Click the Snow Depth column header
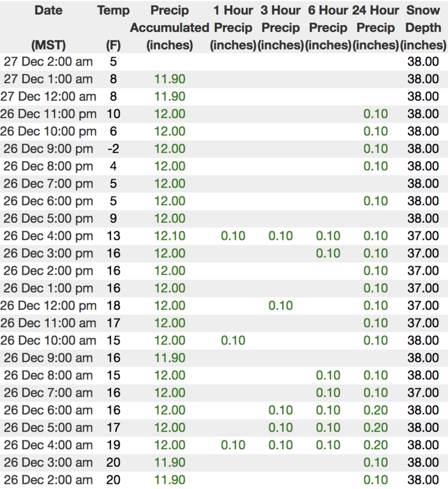 [423, 27]
